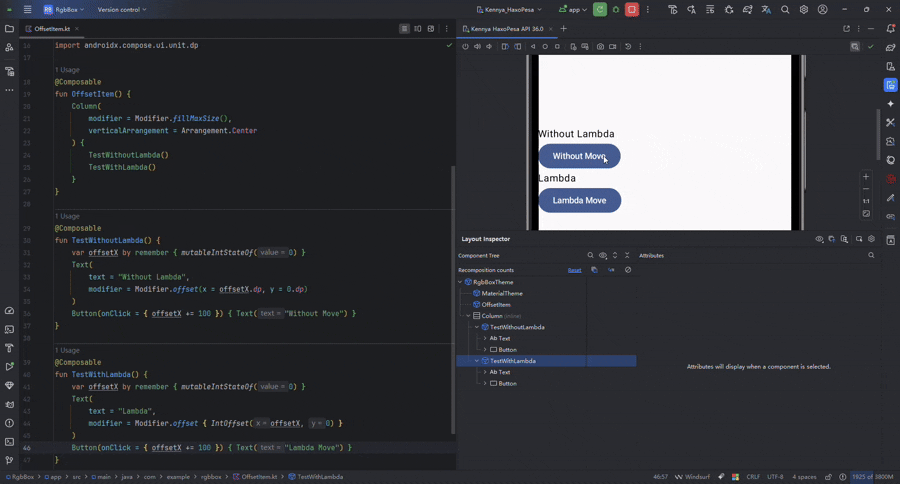Click TestWithLambda breadcrumb in navigation bar
900x484 pixels.
point(316,477)
